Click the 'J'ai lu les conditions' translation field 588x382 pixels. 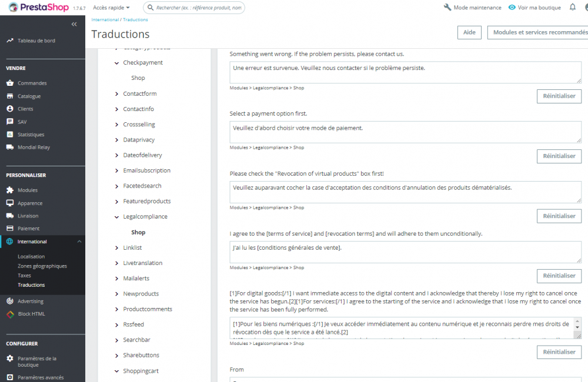tap(405, 252)
